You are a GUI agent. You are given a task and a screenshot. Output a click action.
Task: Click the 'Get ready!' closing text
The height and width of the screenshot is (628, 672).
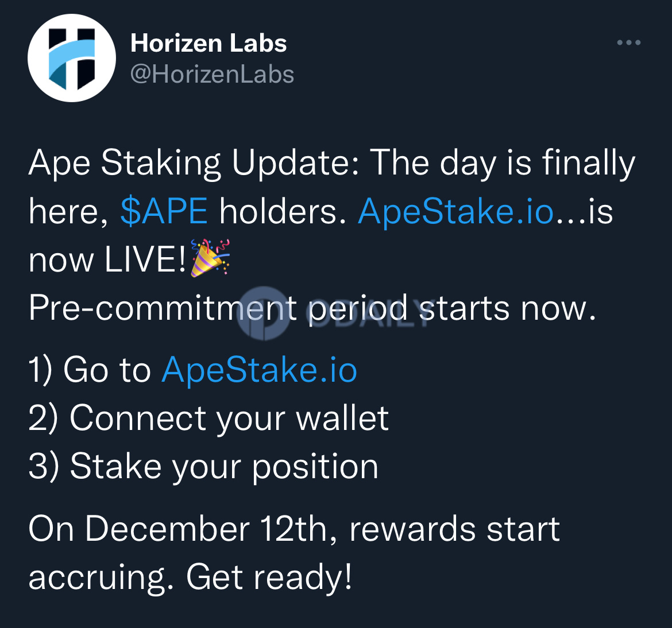[269, 577]
